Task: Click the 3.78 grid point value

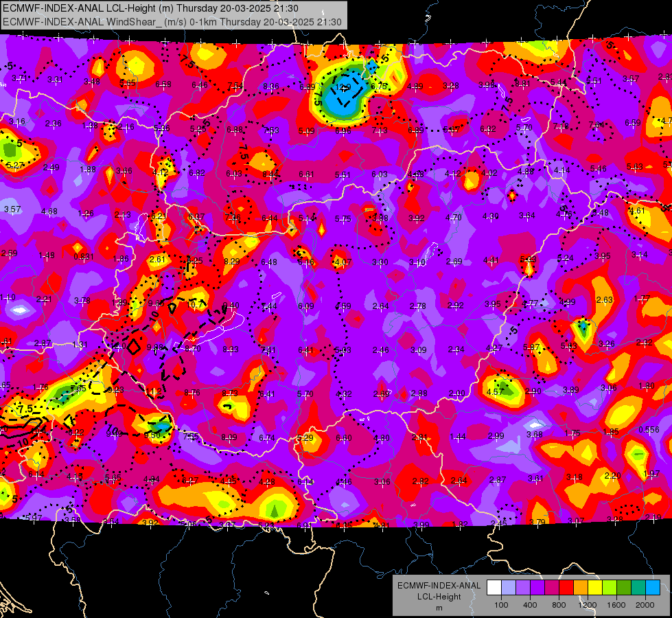Action: [x=82, y=301]
